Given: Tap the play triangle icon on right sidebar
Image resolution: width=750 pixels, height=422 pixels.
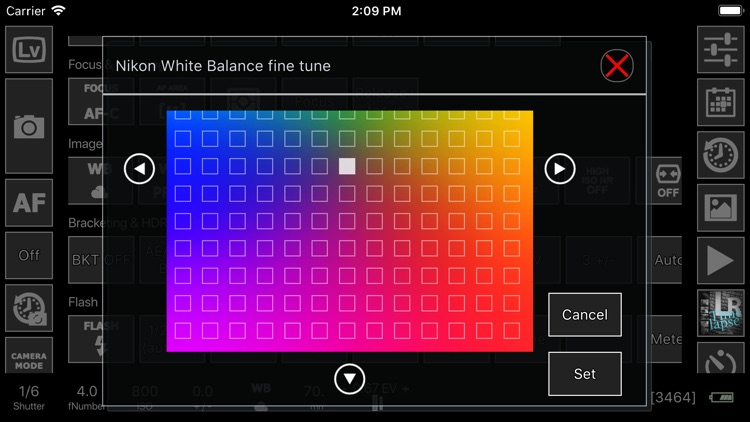Looking at the screenshot, I should [x=720, y=260].
